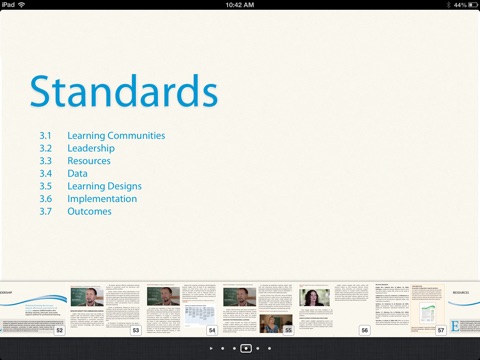Open page 57 thumbnail
This screenshot has height=360, width=480.
point(410,310)
